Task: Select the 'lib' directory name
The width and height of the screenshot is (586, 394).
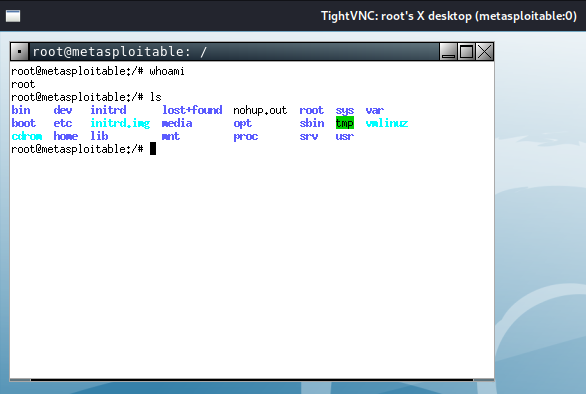Action: 99,136
